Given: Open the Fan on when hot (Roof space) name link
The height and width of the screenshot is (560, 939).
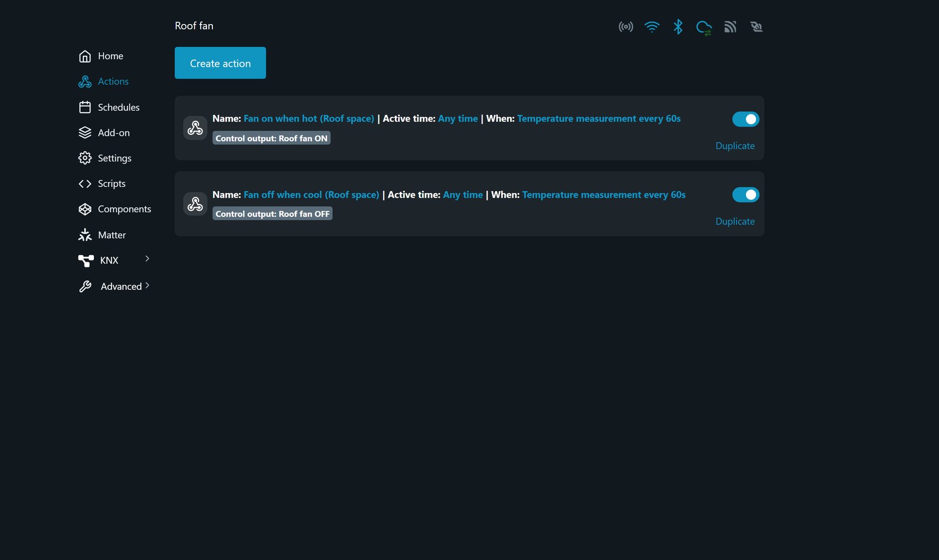Looking at the screenshot, I should click(309, 118).
